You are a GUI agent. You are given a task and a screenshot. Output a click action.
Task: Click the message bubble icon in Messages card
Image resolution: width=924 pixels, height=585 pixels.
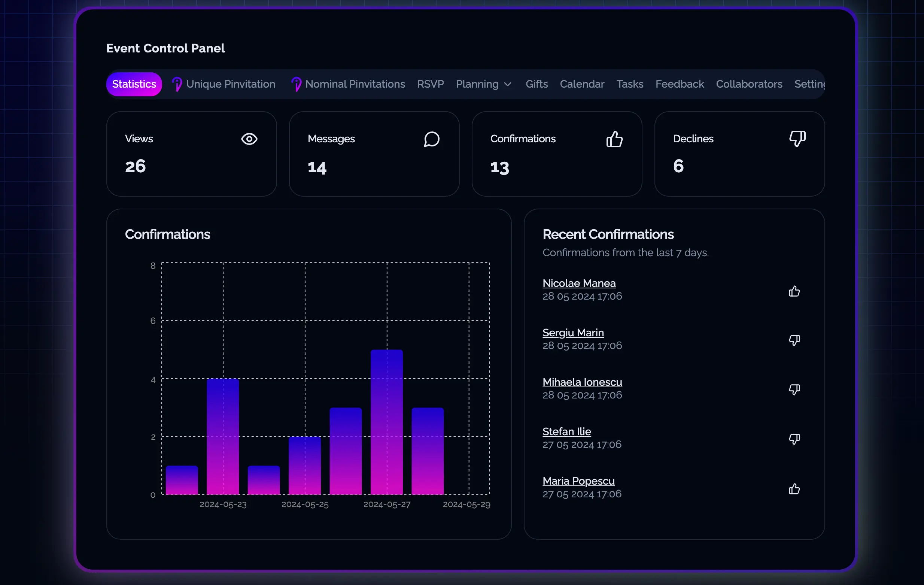pos(432,139)
